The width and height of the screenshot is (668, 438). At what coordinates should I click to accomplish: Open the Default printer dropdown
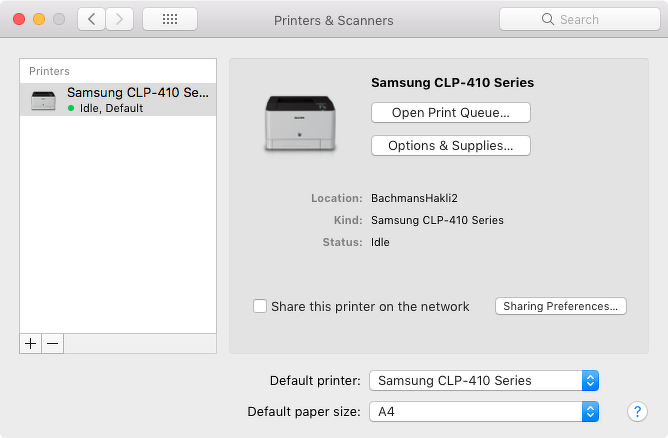click(484, 380)
